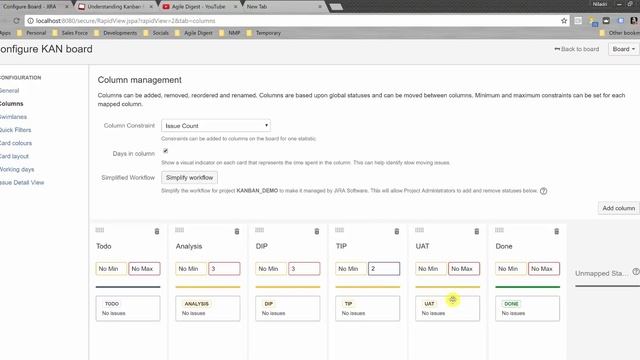Click the Todo column No Max field

click(x=144, y=269)
